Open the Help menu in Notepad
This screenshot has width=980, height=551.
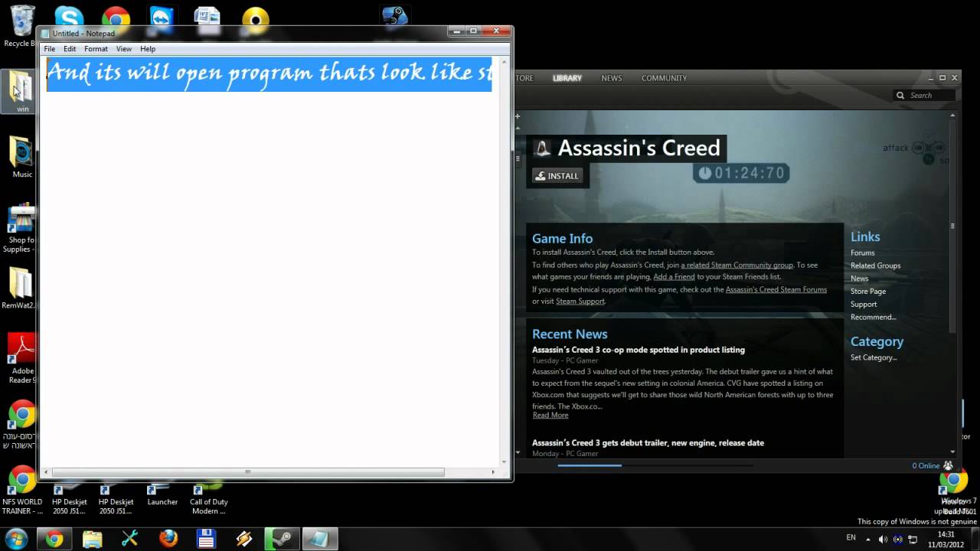148,49
